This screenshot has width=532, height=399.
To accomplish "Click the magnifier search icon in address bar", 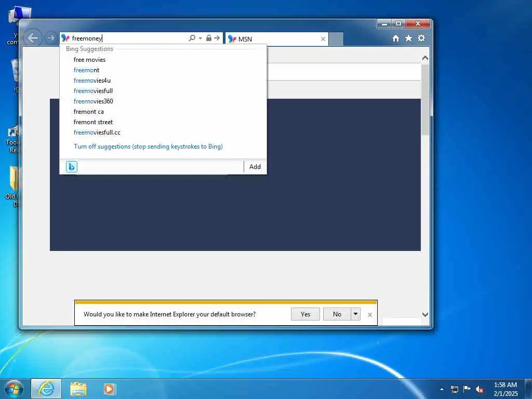I will click(192, 38).
